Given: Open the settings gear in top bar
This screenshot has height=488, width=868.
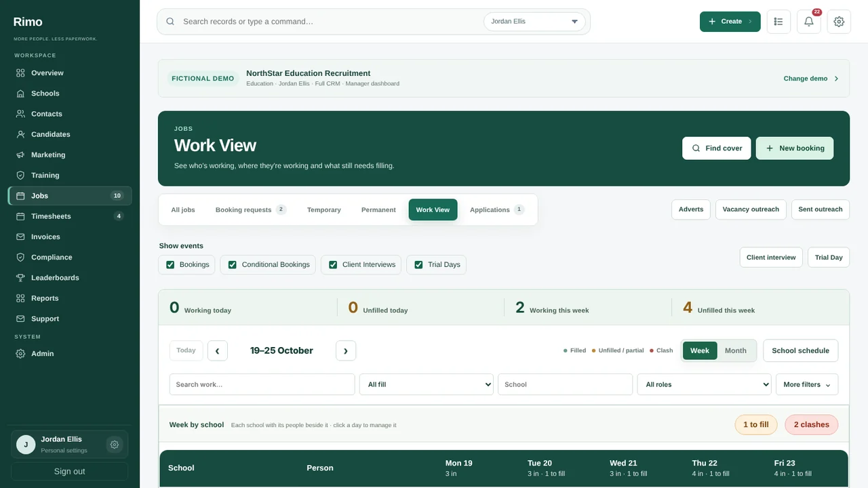Looking at the screenshot, I should (x=839, y=22).
